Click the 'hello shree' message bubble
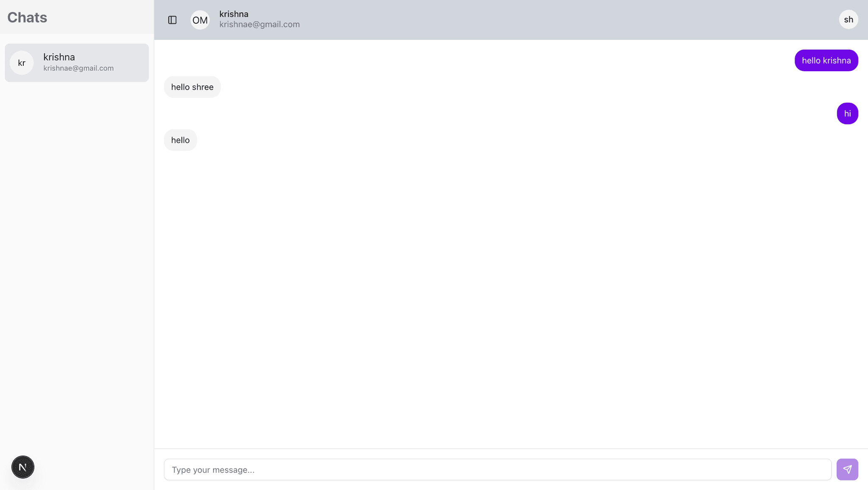Screen dimensions: 868x490 click(192, 87)
